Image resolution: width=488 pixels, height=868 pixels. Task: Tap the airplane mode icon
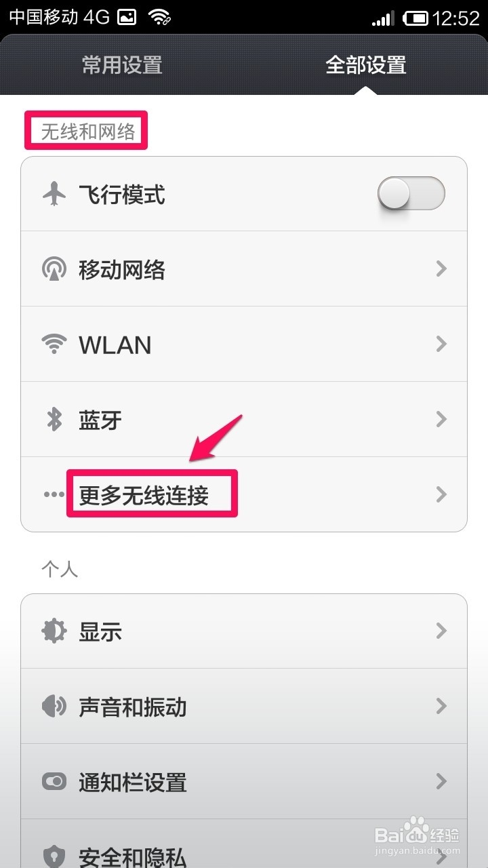pos(54,195)
